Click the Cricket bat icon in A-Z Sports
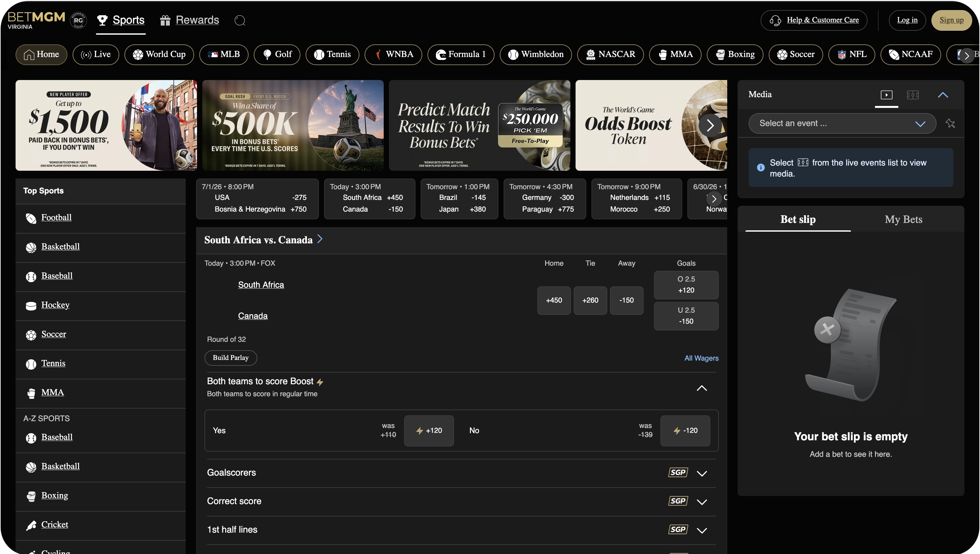980x554 pixels. point(31,525)
